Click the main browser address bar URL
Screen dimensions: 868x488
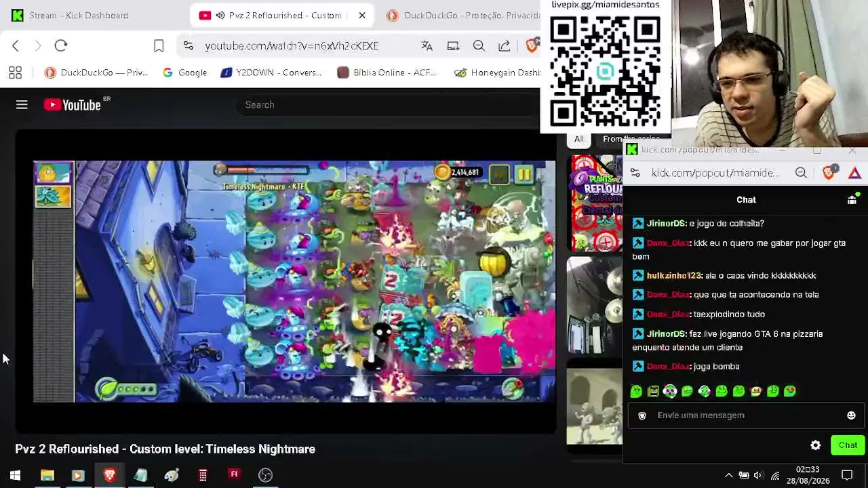[292, 45]
